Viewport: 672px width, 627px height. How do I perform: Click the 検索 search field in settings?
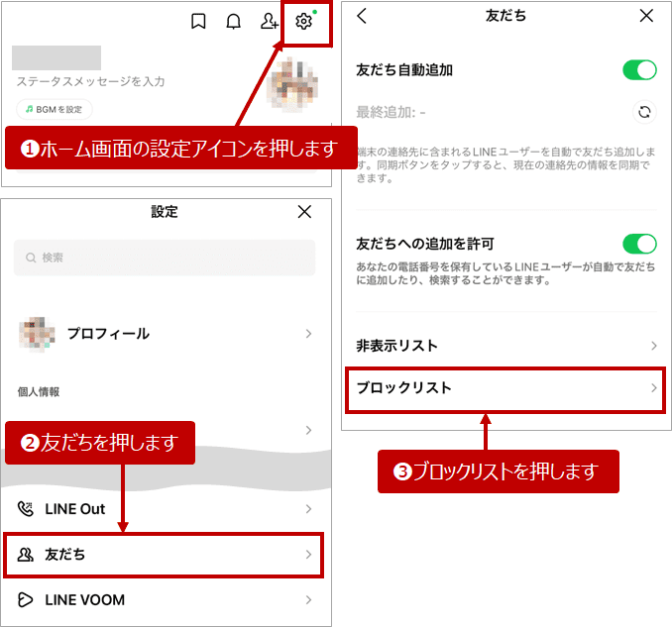165,258
